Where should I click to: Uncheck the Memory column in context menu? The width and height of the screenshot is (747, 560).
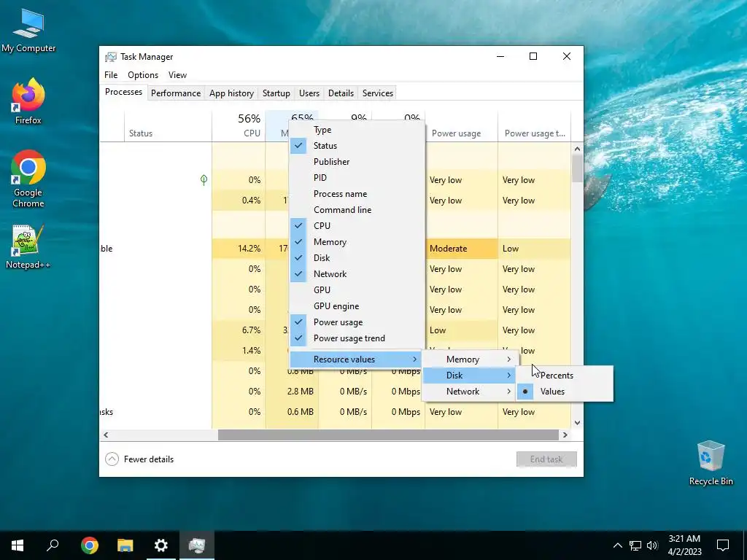pos(356,242)
